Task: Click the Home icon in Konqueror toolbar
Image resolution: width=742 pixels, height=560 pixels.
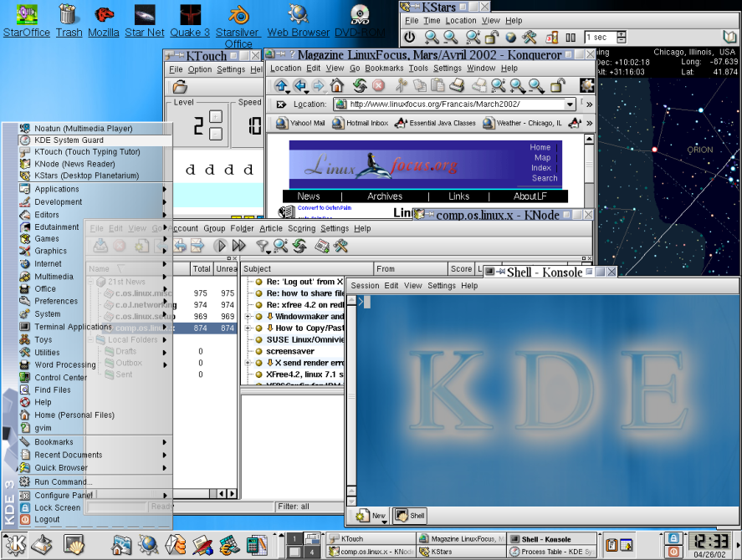Action: [336, 85]
